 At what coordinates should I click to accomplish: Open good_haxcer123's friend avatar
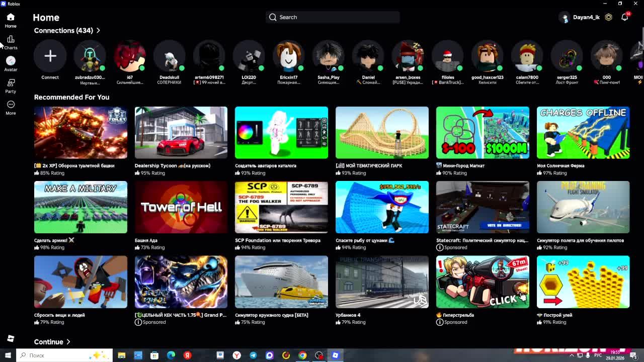tap(487, 56)
